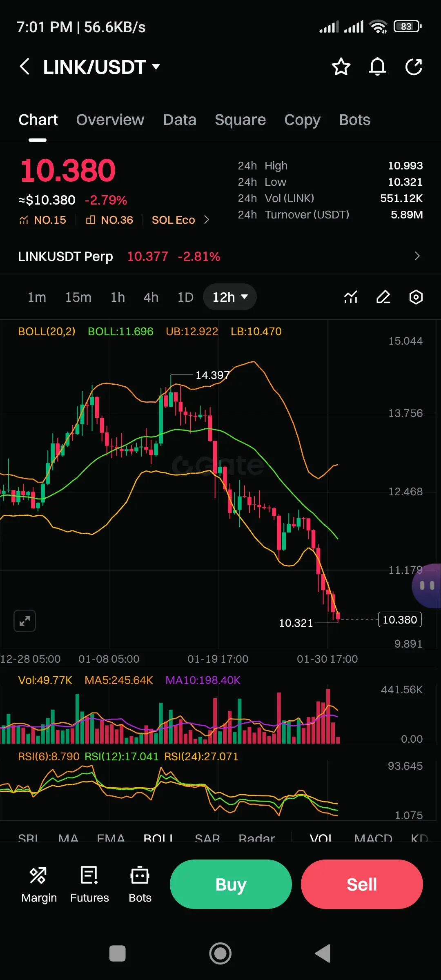The image size is (441, 980).
Task: Tap the -2.79% change percentage
Action: click(106, 200)
